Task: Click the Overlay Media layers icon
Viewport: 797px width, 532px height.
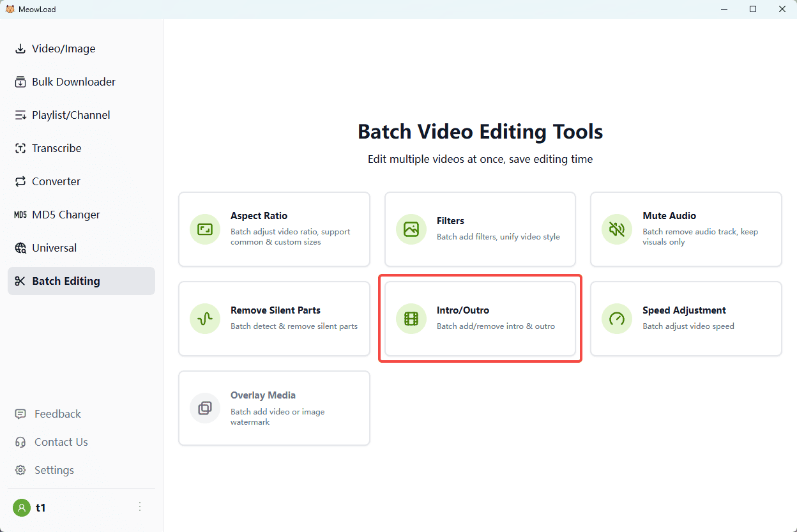Action: 205,408
